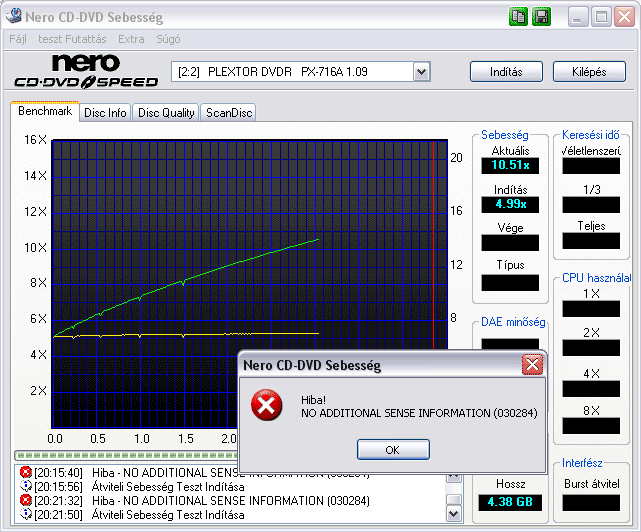This screenshot has width=641, height=532.
Task: Click the Indítás start speed value 4.99x
Action: tap(510, 204)
